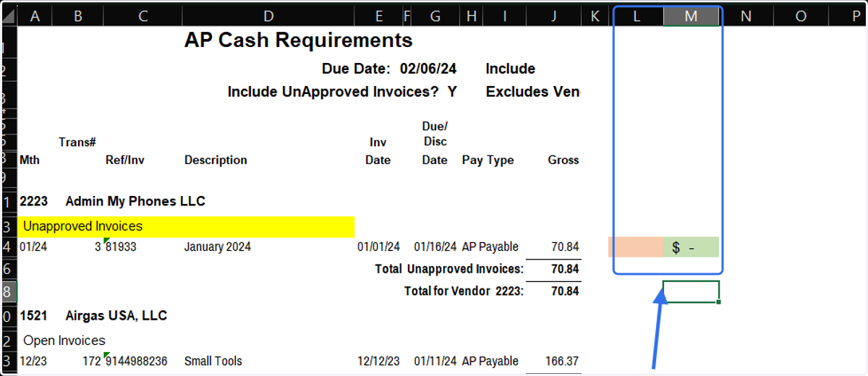Click reference cell 81933

(x=121, y=247)
